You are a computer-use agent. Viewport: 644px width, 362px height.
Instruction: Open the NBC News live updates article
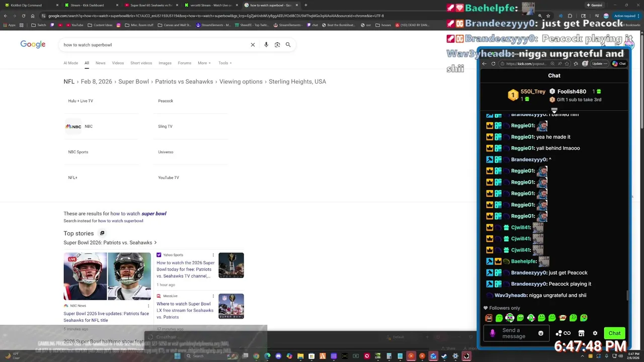(x=106, y=317)
